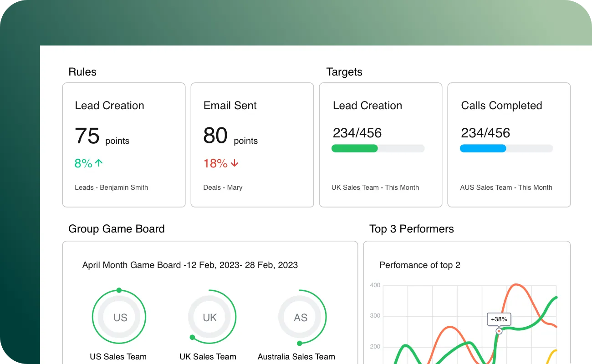592x364 pixels.
Task: Select the US Sales Team circular gauge
Action: (x=119, y=317)
